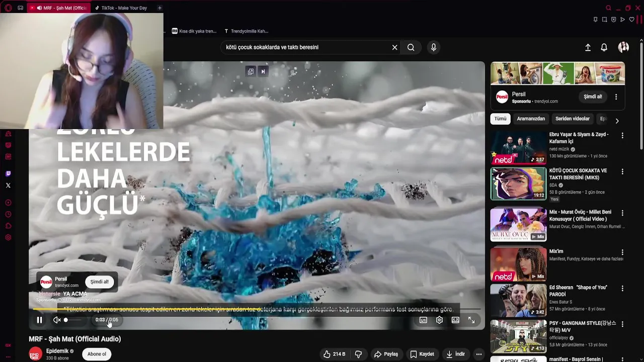Screen dimensions: 644x362
Task: Open Extensions cube icon in sidebar
Action: coord(8,226)
